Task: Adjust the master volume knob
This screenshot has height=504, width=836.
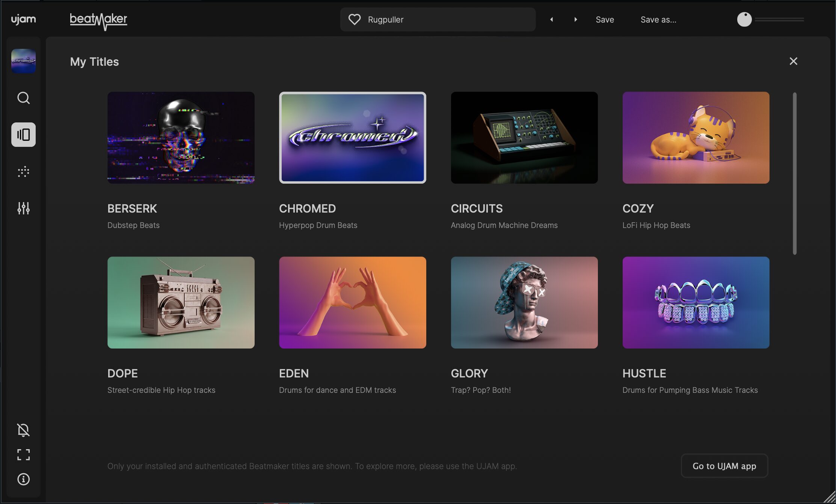Action: point(744,20)
